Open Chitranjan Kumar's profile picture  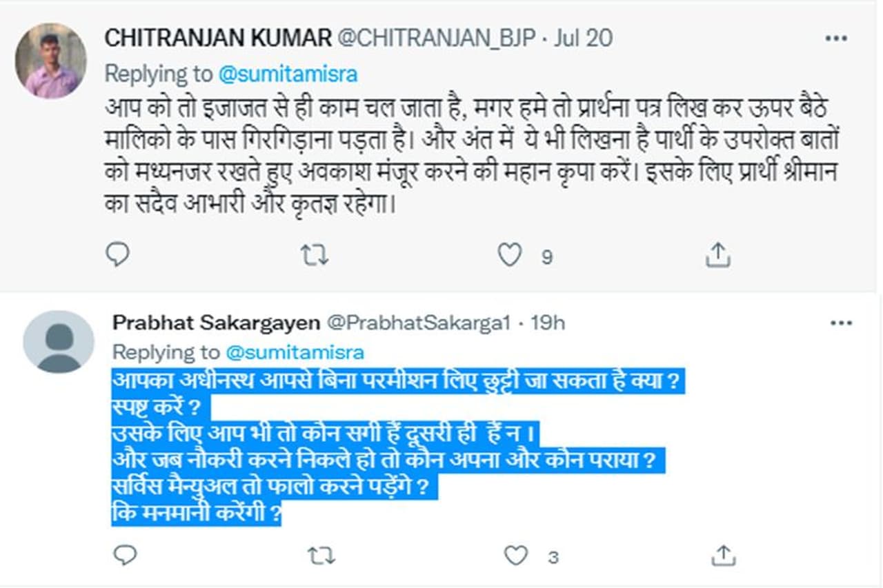click(x=50, y=61)
